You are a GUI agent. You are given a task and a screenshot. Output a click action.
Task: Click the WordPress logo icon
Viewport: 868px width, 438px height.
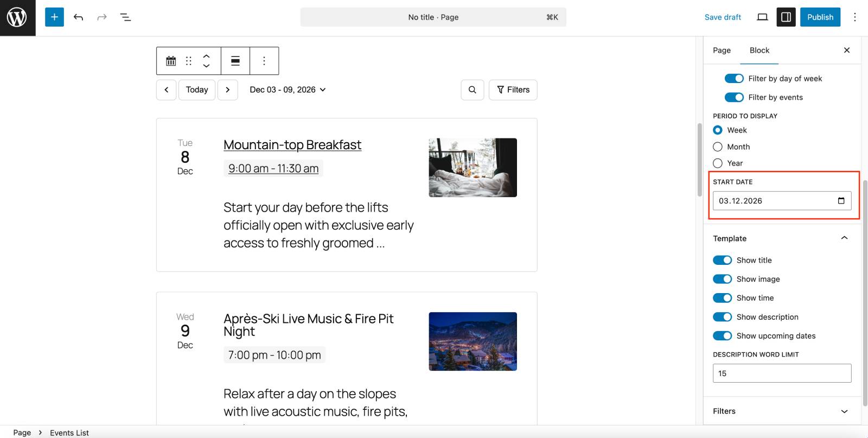(x=17, y=17)
